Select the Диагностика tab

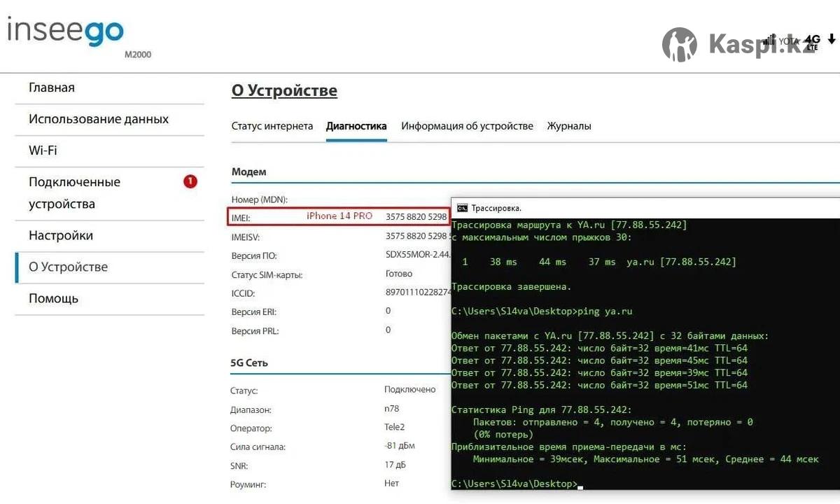pos(356,127)
